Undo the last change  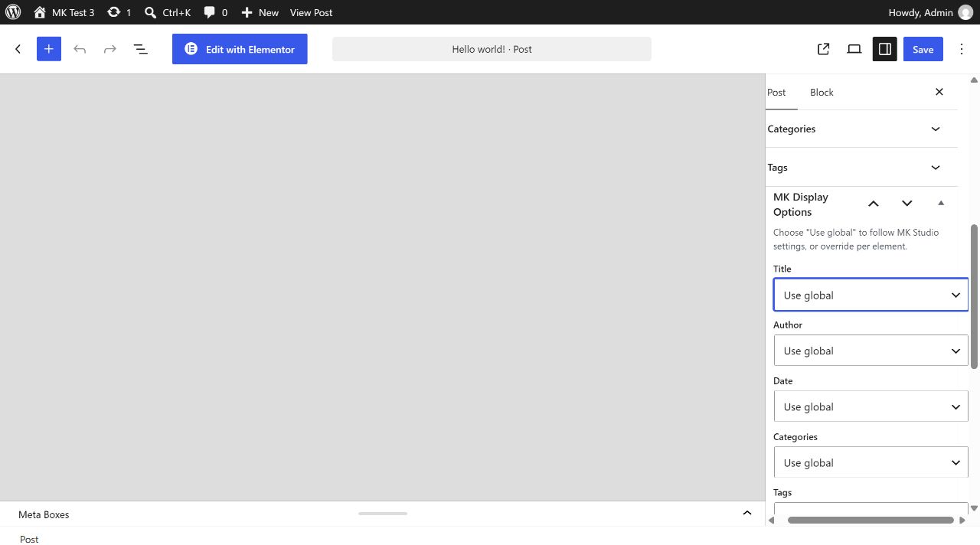[x=80, y=49]
